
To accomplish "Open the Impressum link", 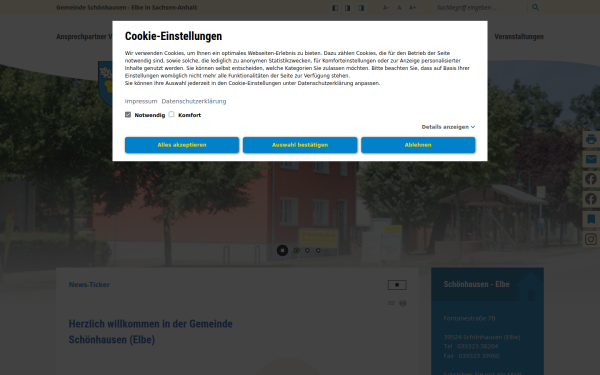I will click(141, 101).
